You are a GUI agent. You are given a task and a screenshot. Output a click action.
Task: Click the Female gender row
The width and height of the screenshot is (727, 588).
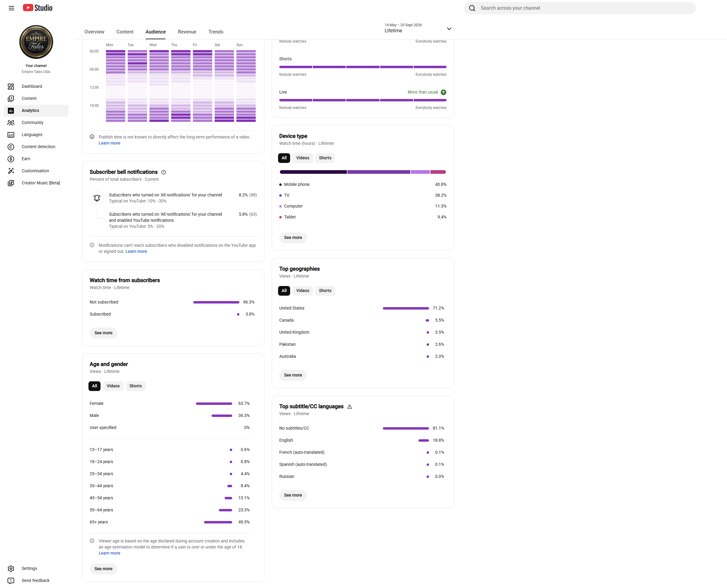point(169,403)
